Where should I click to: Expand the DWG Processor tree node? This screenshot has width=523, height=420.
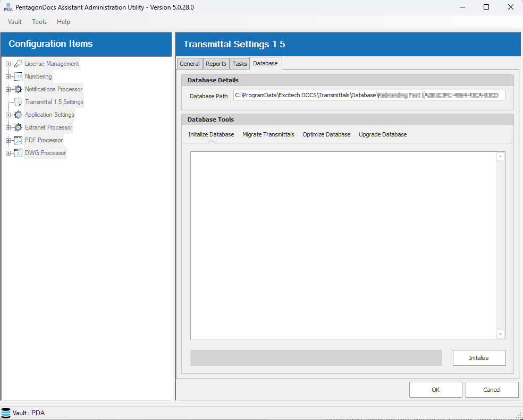pos(8,153)
